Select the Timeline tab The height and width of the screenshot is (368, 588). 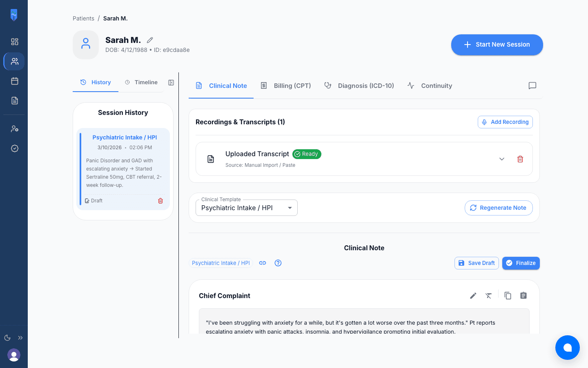pos(141,82)
